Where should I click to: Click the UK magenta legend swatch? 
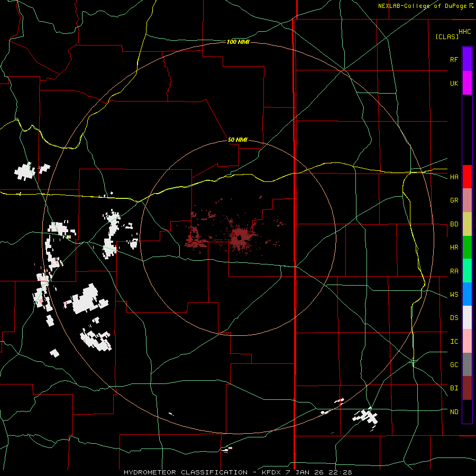tap(467, 83)
